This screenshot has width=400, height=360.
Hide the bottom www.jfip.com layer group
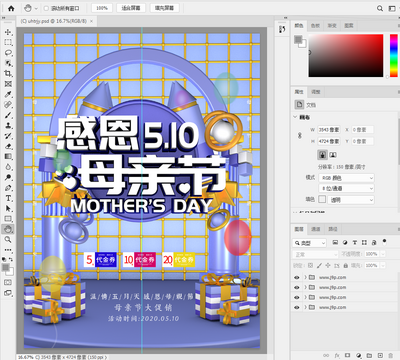click(297, 307)
